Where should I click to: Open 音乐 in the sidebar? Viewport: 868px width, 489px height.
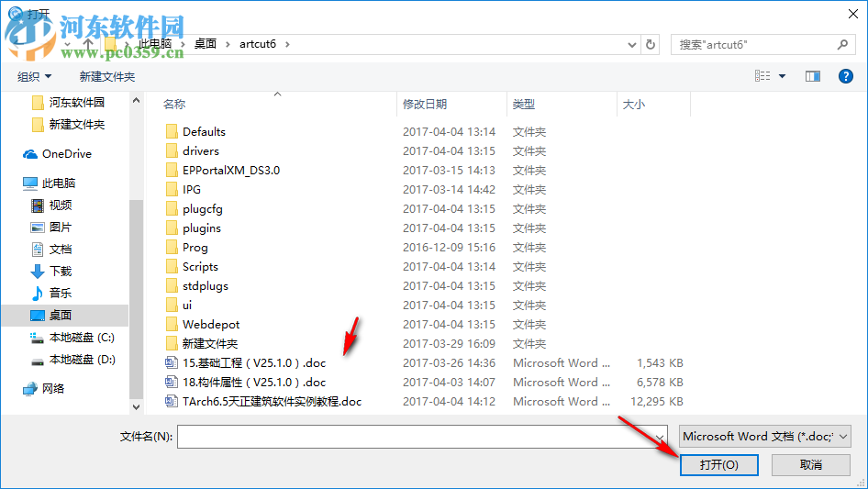(x=51, y=293)
